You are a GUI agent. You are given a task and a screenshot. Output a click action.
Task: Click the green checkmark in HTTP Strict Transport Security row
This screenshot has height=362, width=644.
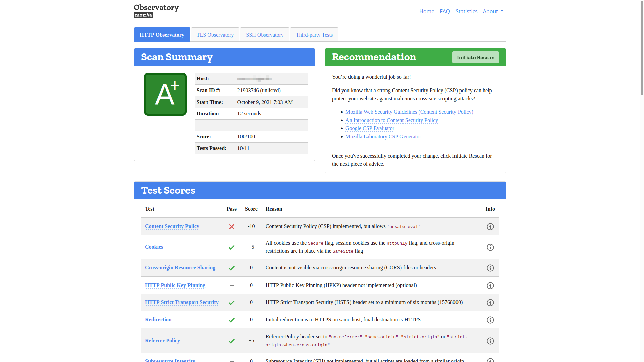(232, 303)
